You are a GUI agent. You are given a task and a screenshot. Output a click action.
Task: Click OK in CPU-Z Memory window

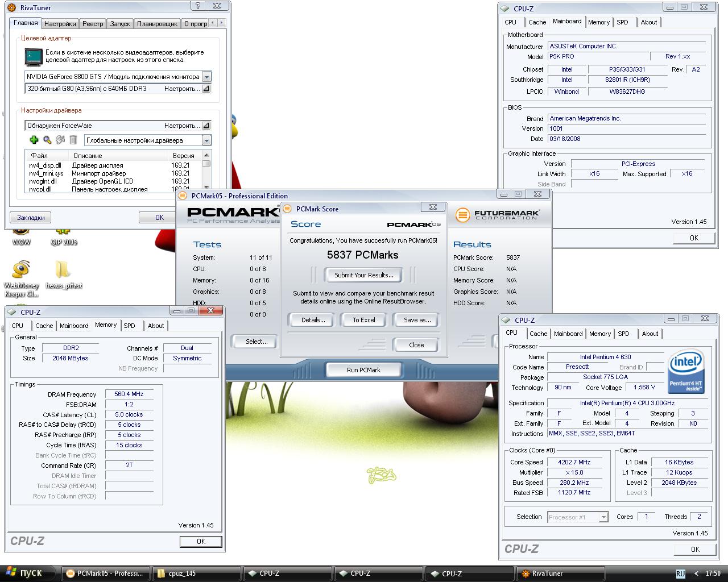click(201, 542)
